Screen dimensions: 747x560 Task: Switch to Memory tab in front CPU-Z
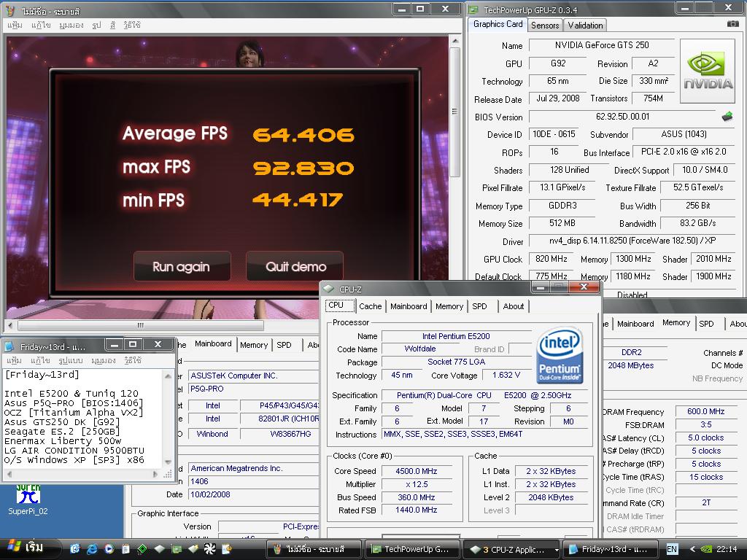(449, 306)
